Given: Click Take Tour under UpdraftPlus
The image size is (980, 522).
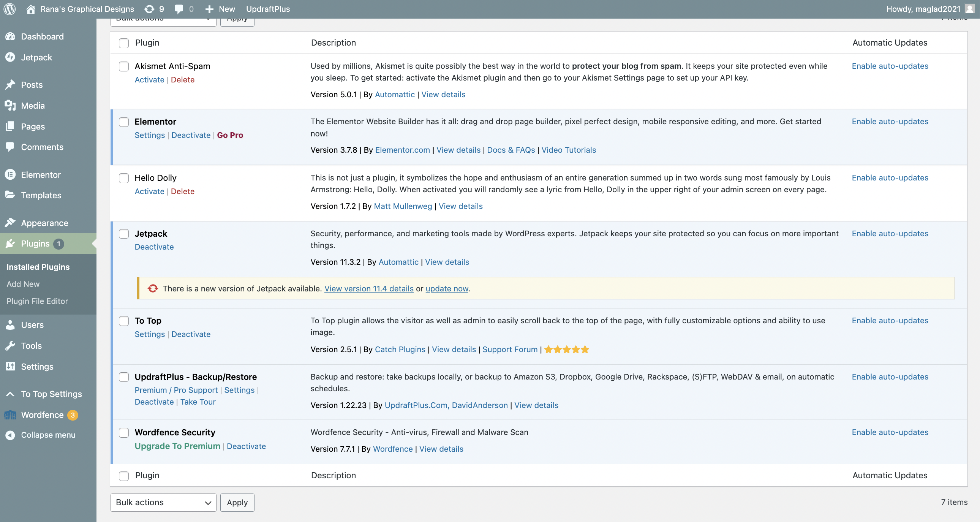Looking at the screenshot, I should pos(198,402).
